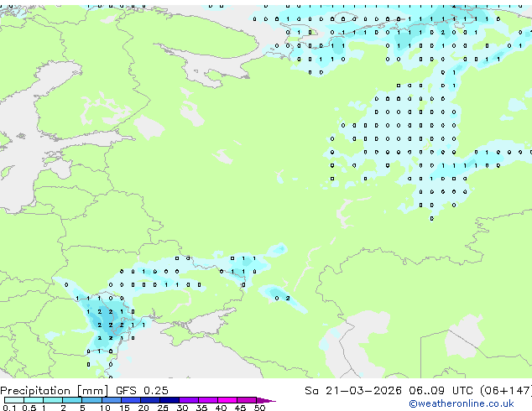532x411 pixels.
Task: Select the 40–45 mm magenta swatch
Action: [227, 400]
